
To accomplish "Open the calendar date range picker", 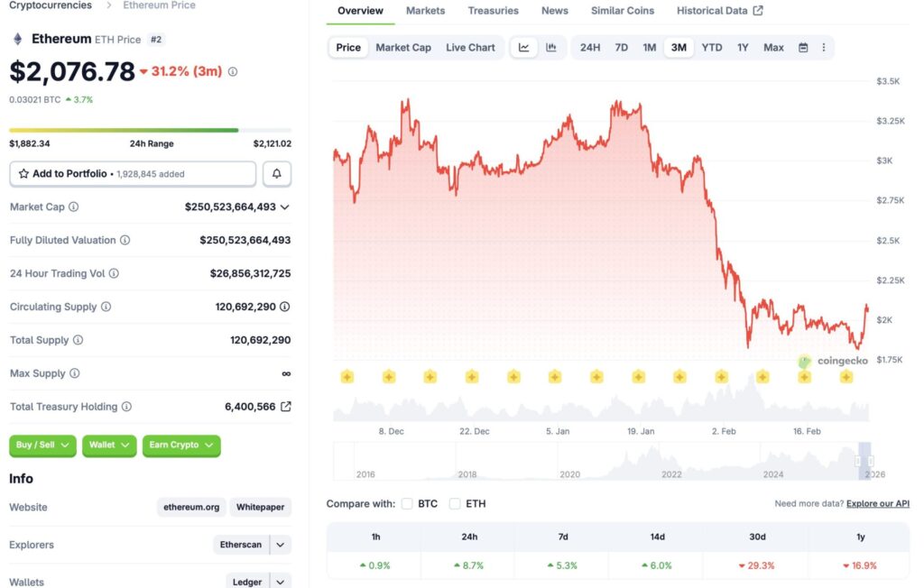I will pos(803,48).
